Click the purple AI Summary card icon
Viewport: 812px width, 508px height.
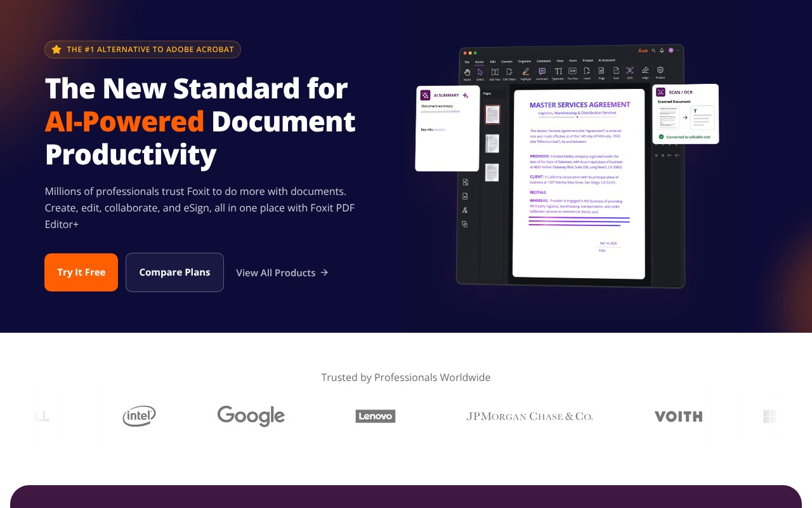coord(426,95)
